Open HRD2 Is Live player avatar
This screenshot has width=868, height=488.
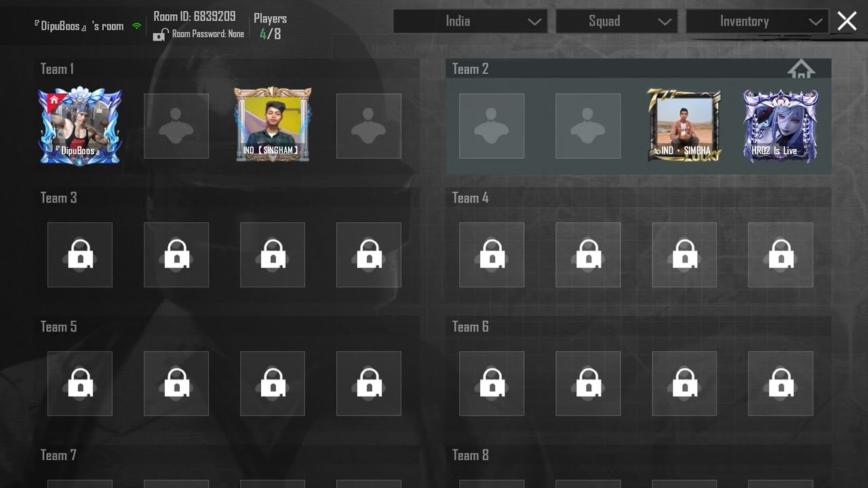pyautogui.click(x=781, y=126)
